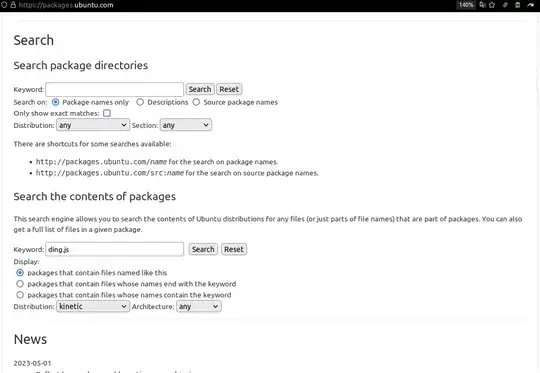This screenshot has height=373, width=540.
Task: Click the contents Keyword field containing ding.js
Action: point(114,249)
